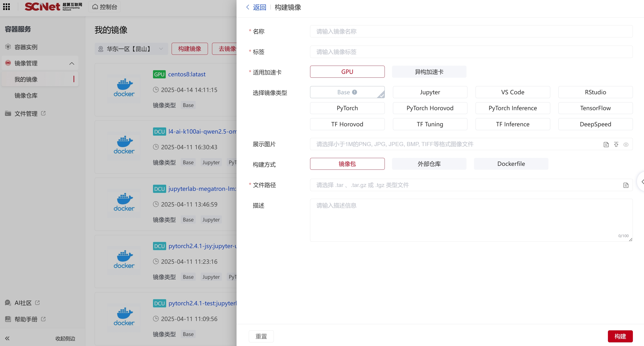Focus the 展示图片 file input
The height and width of the screenshot is (346, 644).
point(471,144)
